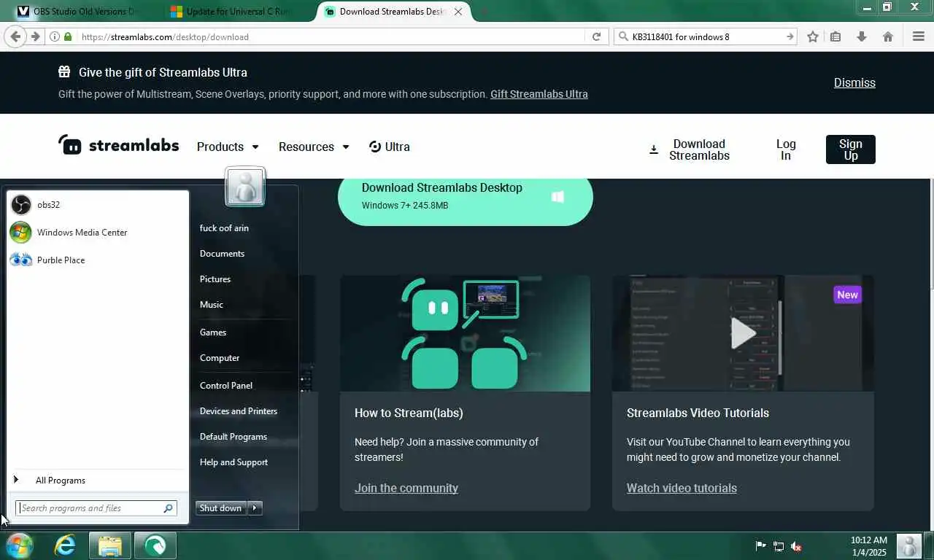Click the download arrow icon beside Download Streamlabs
This screenshot has width=934, height=560.
[654, 149]
